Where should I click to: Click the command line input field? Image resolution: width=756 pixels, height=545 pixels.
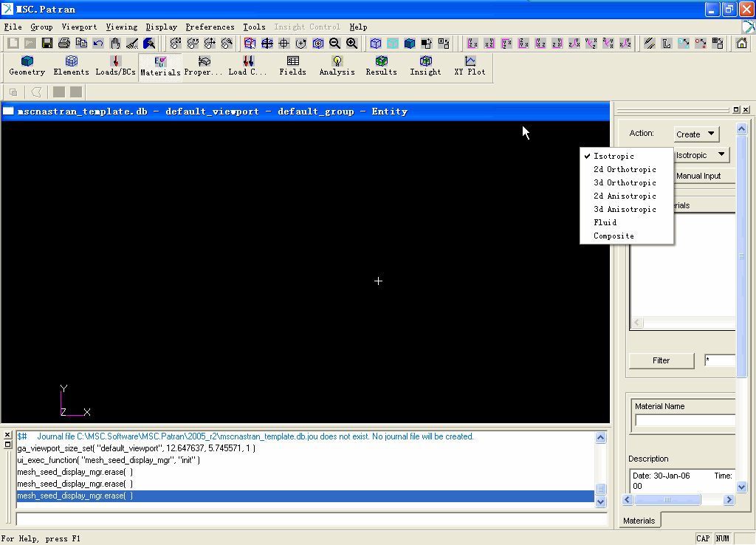(x=312, y=519)
